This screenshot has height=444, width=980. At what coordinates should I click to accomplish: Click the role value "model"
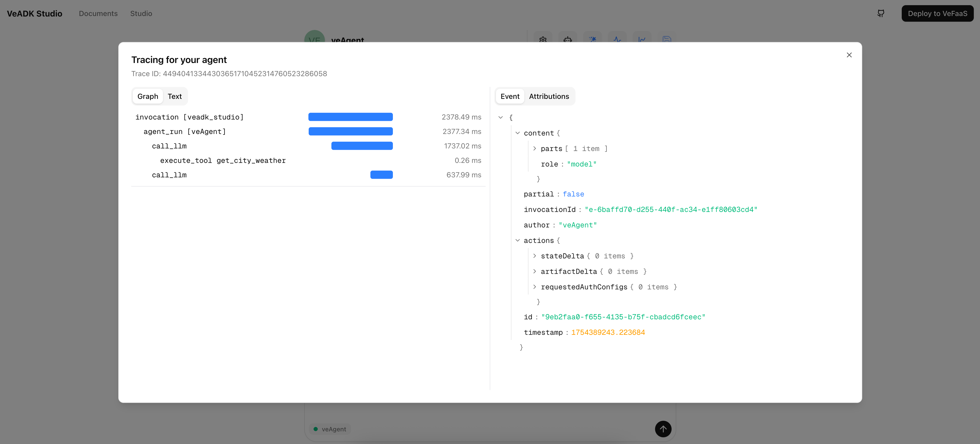[582, 164]
